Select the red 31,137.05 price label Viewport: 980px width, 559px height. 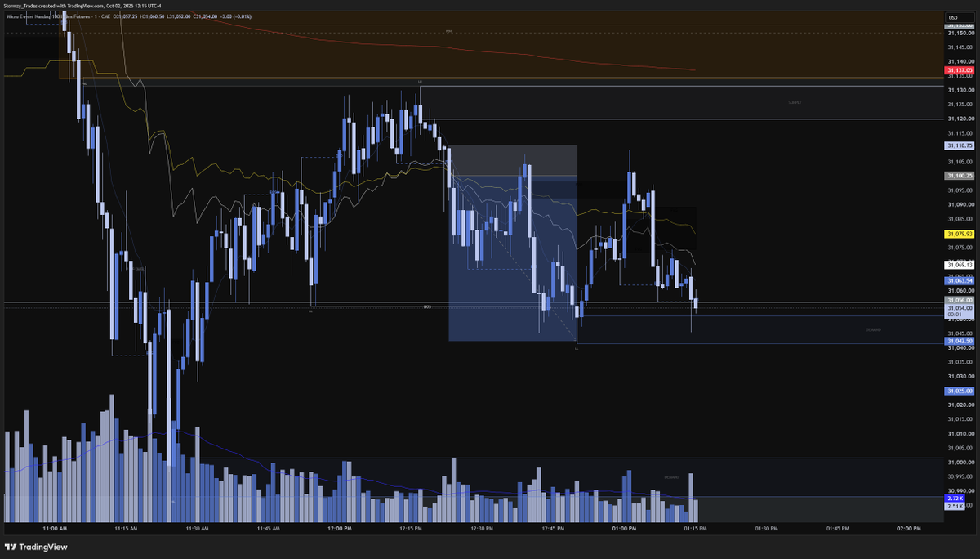coord(959,71)
